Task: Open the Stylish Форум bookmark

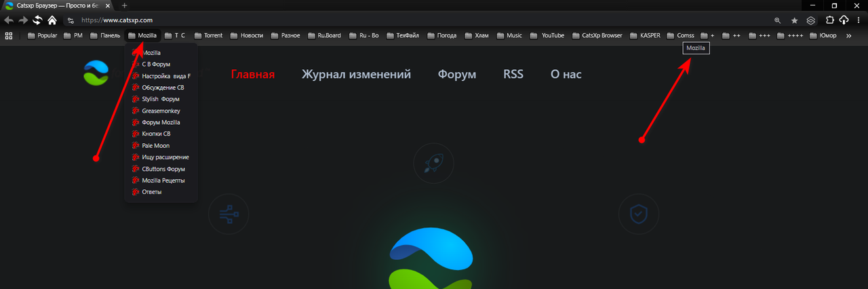Action: pos(161,99)
